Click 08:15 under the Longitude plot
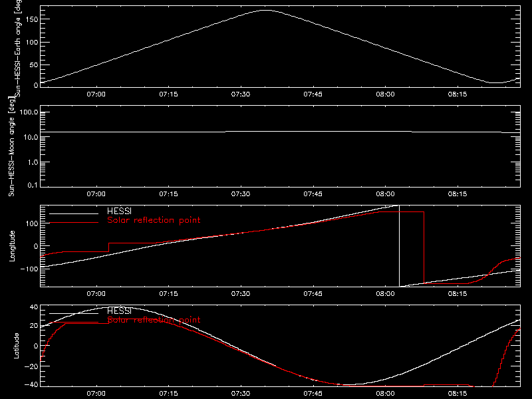The width and height of the screenshot is (532, 399). pos(458,294)
